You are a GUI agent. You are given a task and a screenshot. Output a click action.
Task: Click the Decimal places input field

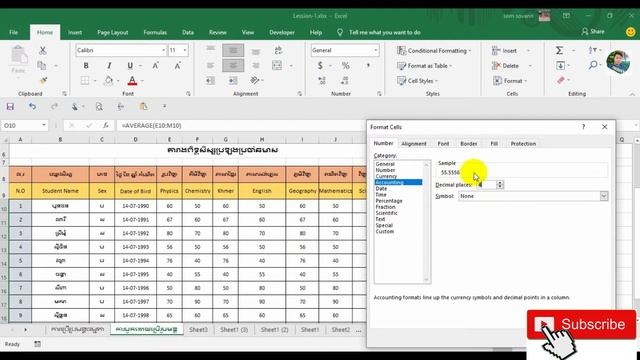click(x=487, y=184)
